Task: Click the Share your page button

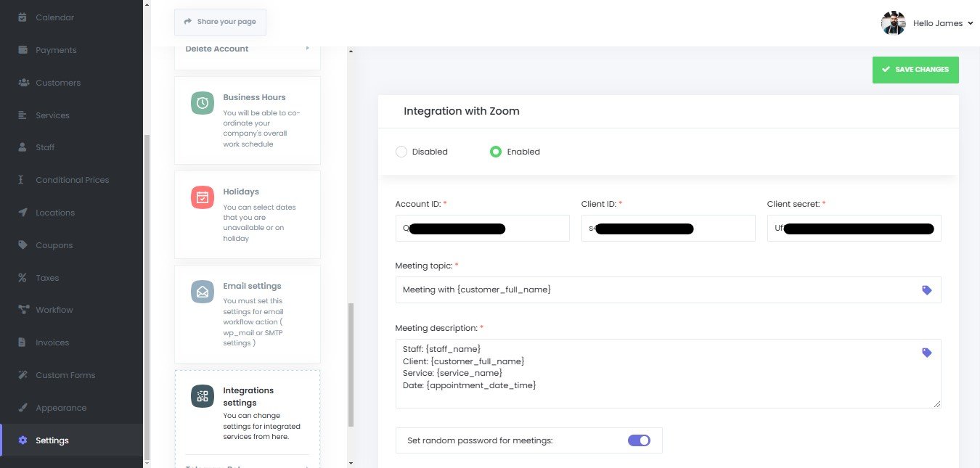Action: tap(220, 22)
